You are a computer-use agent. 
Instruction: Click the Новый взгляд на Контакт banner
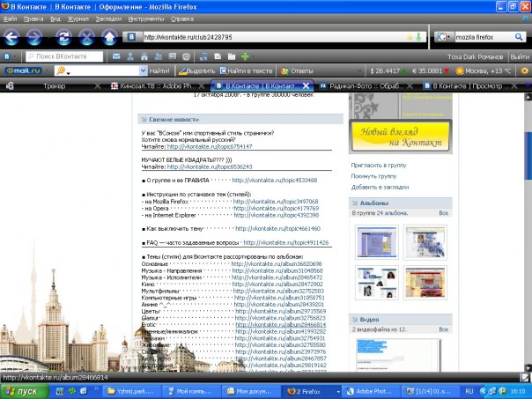pyautogui.click(x=401, y=137)
